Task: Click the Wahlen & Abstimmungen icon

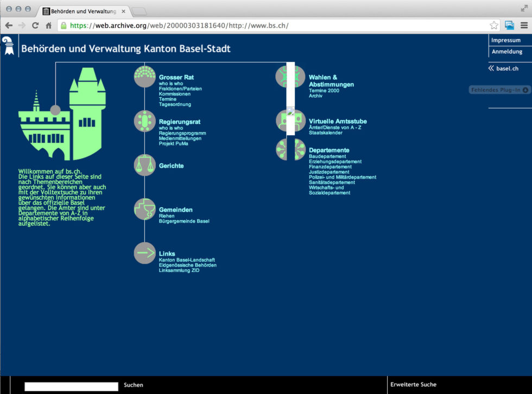Action: [x=290, y=77]
